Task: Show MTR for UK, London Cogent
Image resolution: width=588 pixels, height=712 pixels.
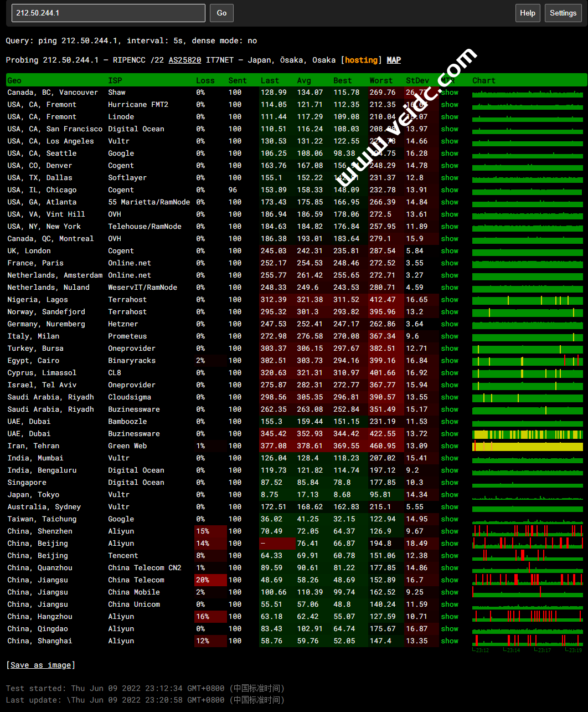Action: tap(450, 251)
